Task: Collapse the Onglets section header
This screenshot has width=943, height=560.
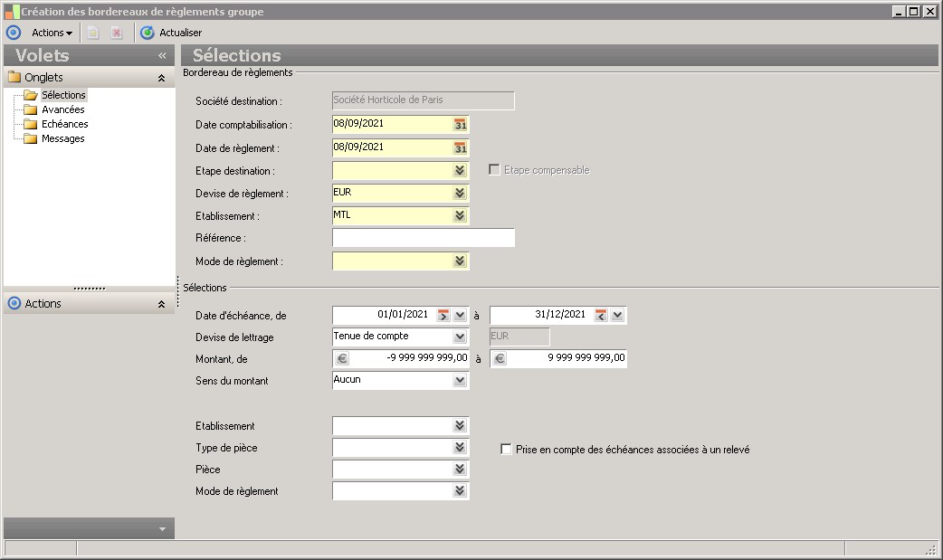Action: click(x=161, y=78)
